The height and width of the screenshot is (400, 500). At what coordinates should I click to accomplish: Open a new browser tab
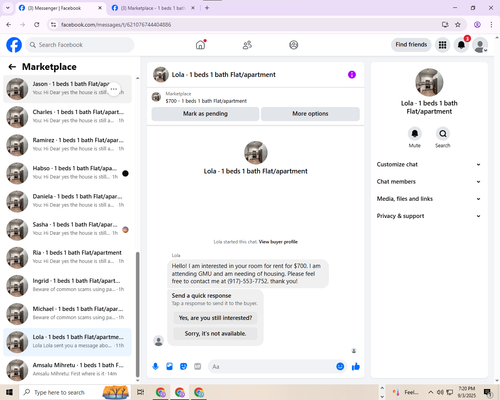207,8
